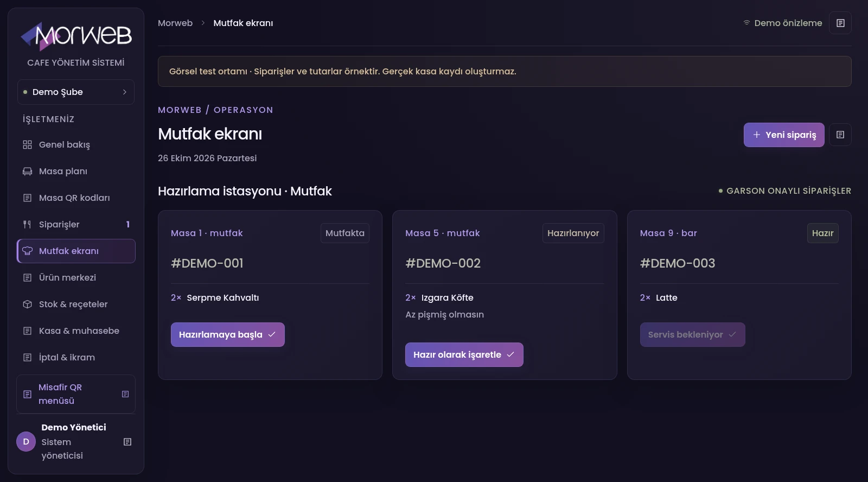Click the Hazır status badge on Masa 9
868x482 pixels.
(x=823, y=233)
